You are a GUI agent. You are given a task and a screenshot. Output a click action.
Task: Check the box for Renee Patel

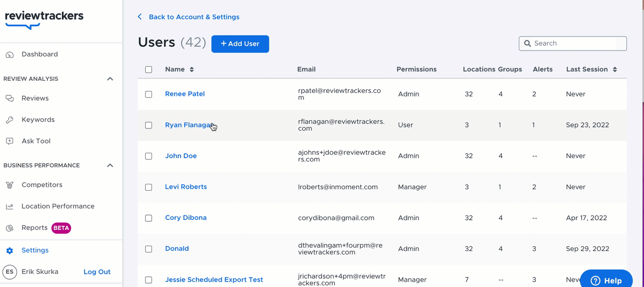click(149, 94)
